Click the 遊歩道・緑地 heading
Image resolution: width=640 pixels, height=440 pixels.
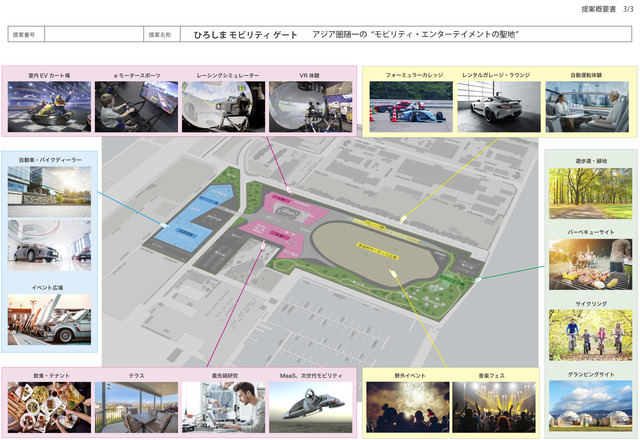coord(591,161)
